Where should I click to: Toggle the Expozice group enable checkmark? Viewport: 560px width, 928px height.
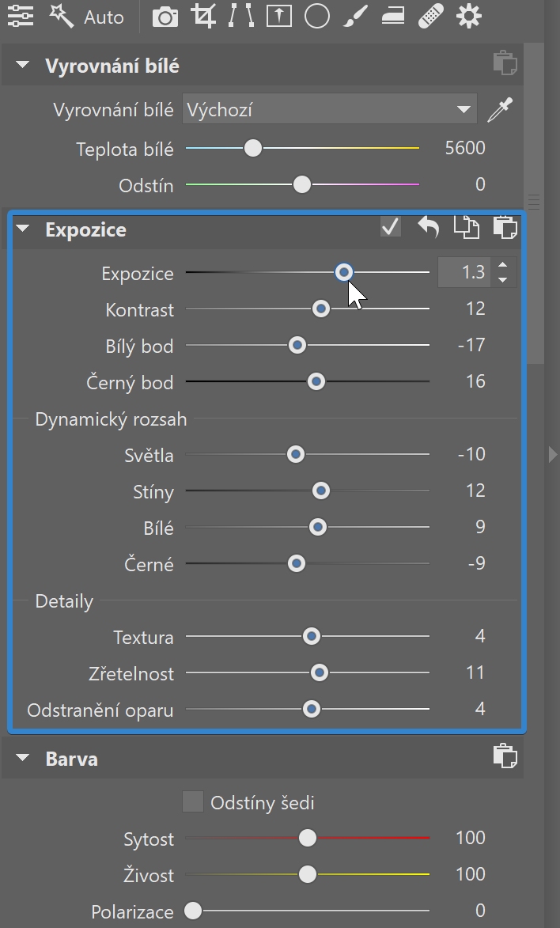[391, 227]
